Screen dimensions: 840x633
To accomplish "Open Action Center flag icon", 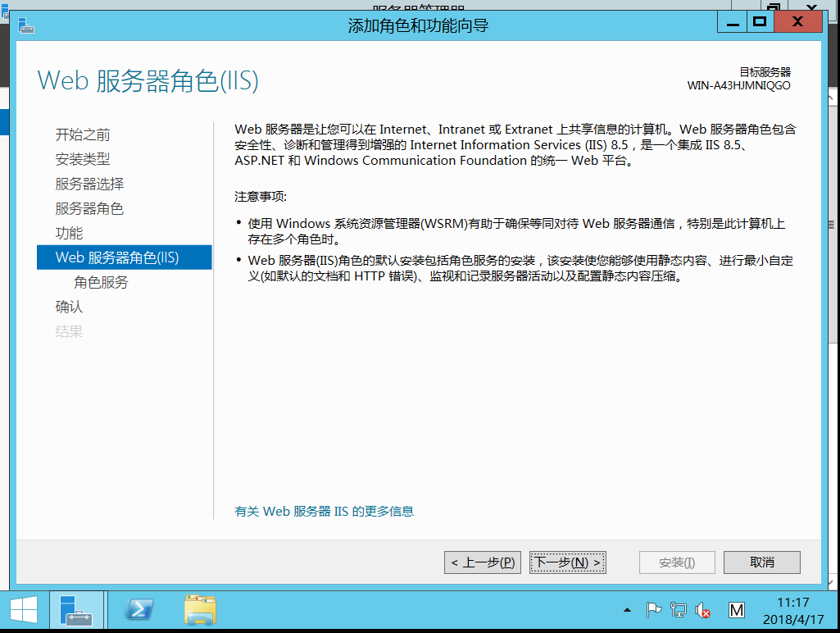I will [654, 610].
